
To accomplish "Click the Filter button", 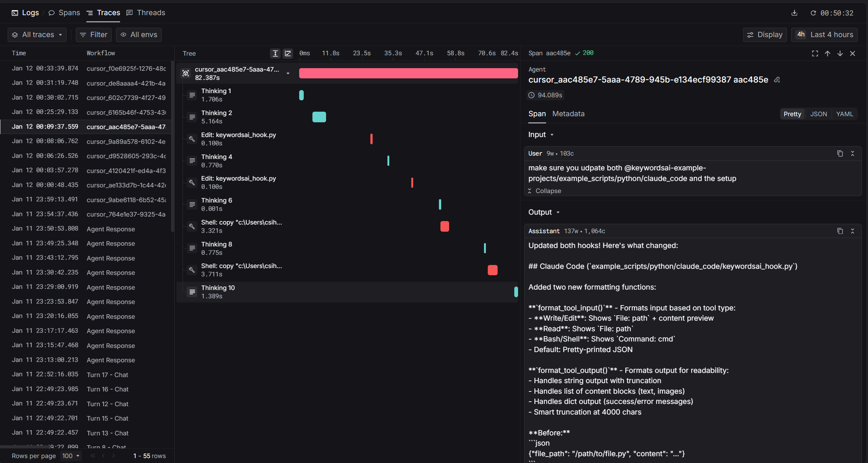I will [94, 35].
